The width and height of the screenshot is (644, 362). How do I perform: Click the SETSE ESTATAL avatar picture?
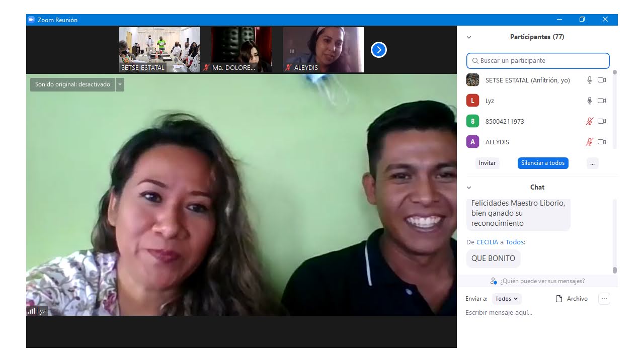coord(472,80)
